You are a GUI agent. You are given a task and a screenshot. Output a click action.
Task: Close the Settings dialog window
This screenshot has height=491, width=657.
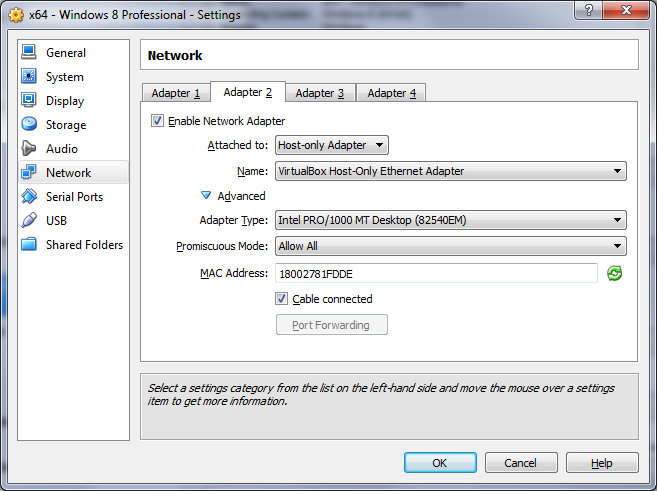point(626,10)
